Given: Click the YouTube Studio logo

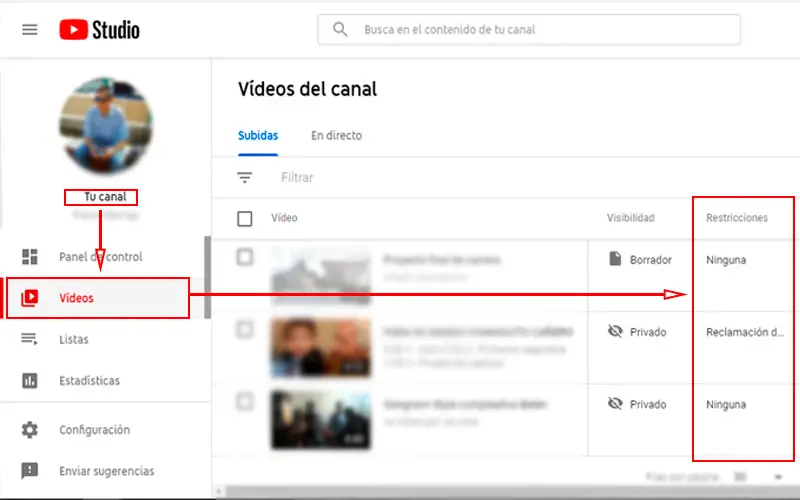Looking at the screenshot, I should [99, 30].
